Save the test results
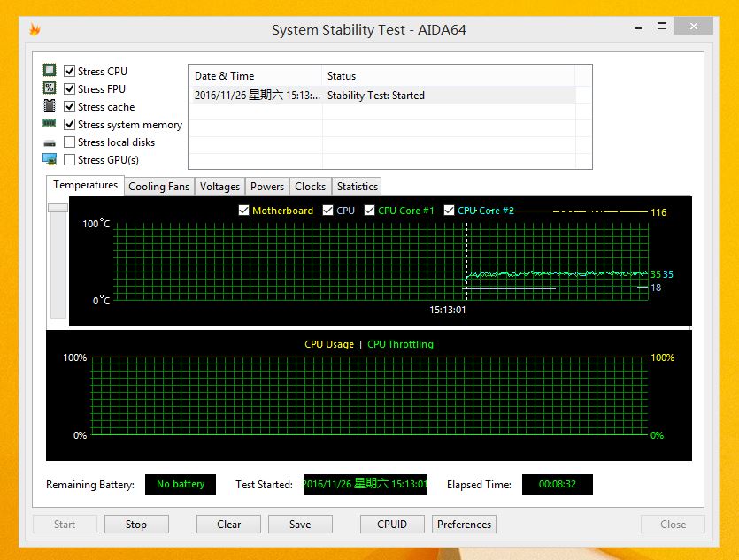739x560 pixels. click(300, 525)
